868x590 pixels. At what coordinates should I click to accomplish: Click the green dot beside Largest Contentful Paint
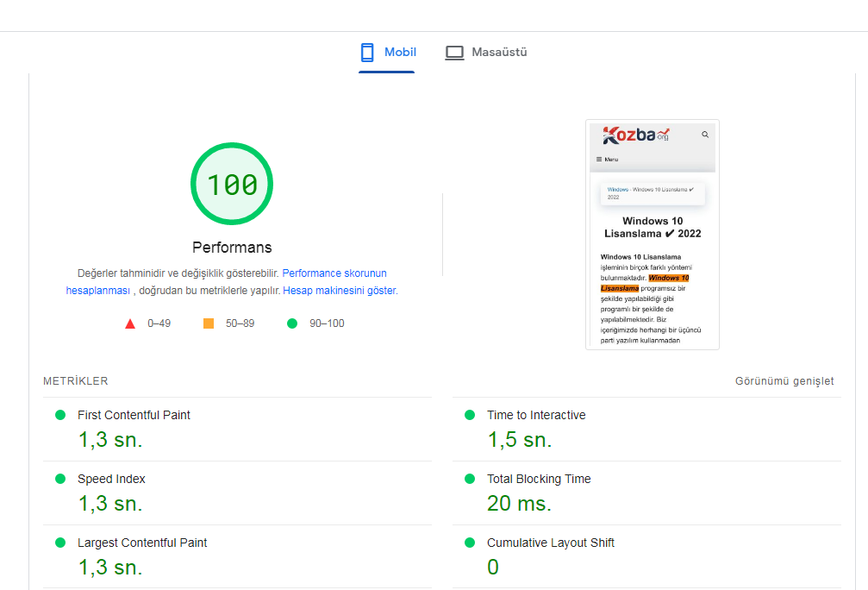[60, 543]
